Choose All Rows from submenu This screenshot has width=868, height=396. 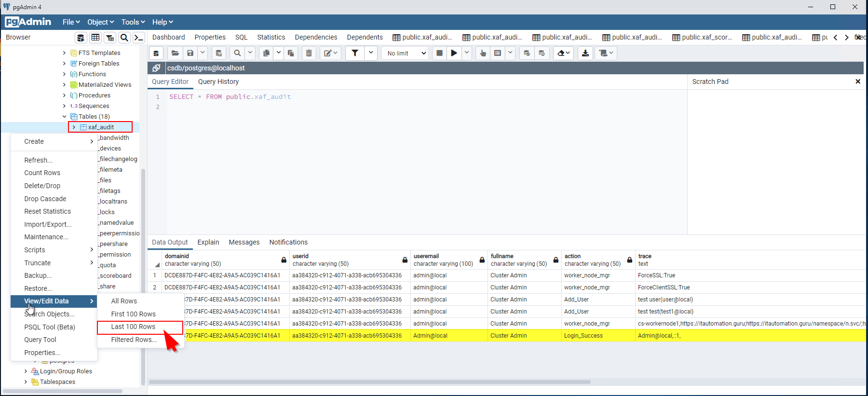[x=140, y=301]
